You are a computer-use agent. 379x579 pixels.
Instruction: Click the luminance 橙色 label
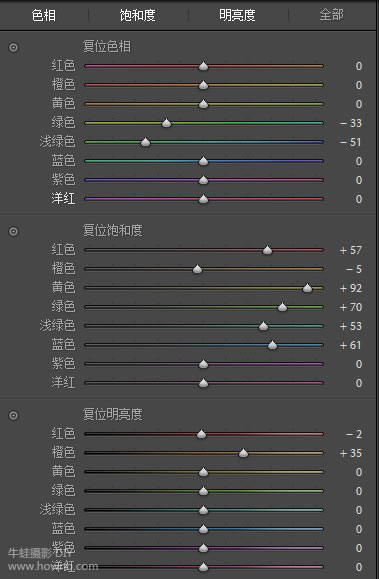pos(63,452)
